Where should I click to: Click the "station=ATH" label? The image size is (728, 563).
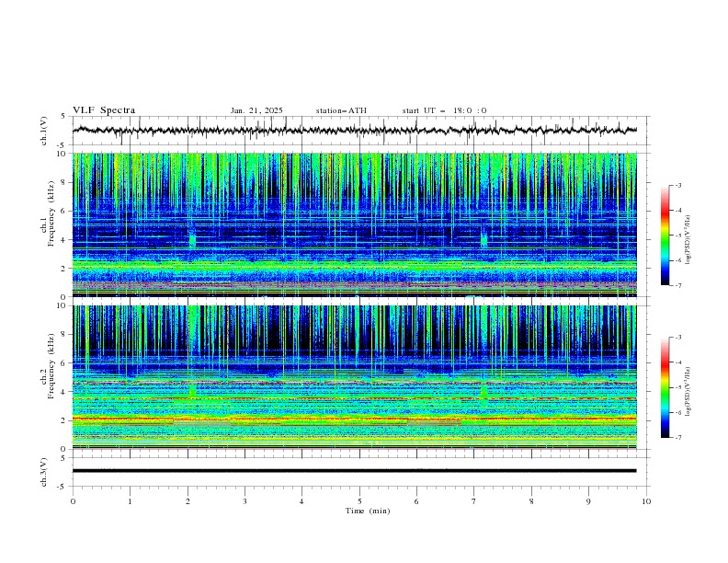click(341, 110)
